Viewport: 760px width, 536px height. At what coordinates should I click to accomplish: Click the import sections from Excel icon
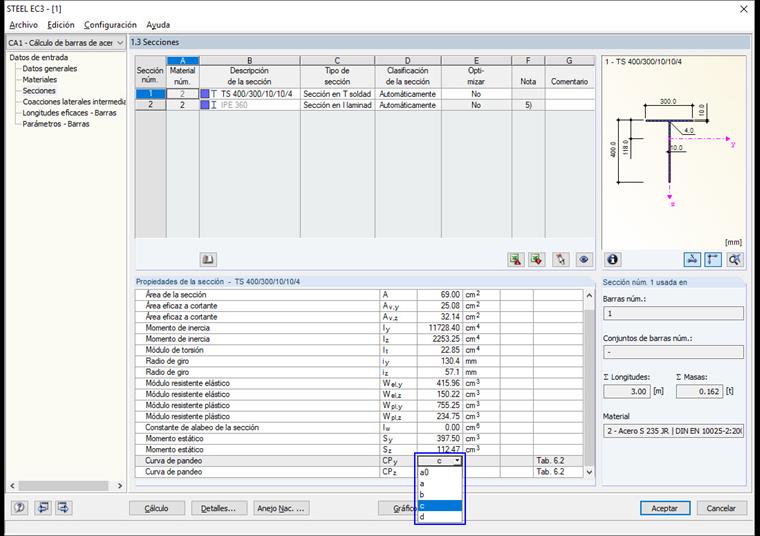tap(516, 259)
